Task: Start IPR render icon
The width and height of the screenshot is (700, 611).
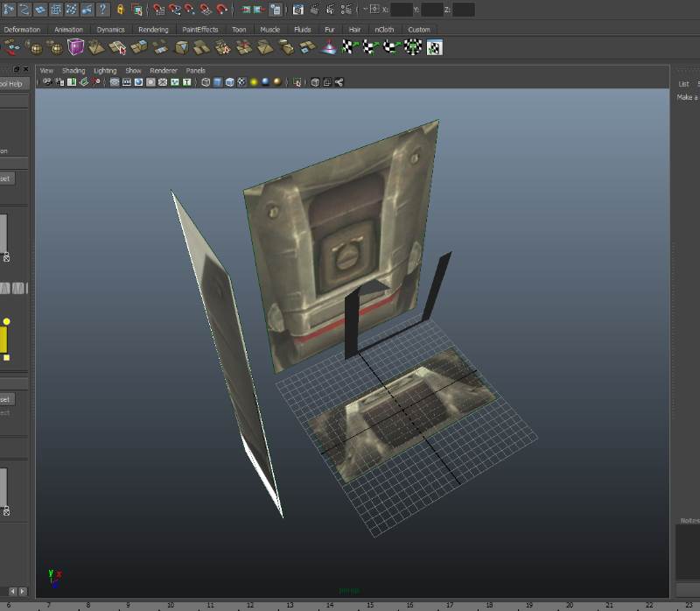Action: [x=331, y=10]
